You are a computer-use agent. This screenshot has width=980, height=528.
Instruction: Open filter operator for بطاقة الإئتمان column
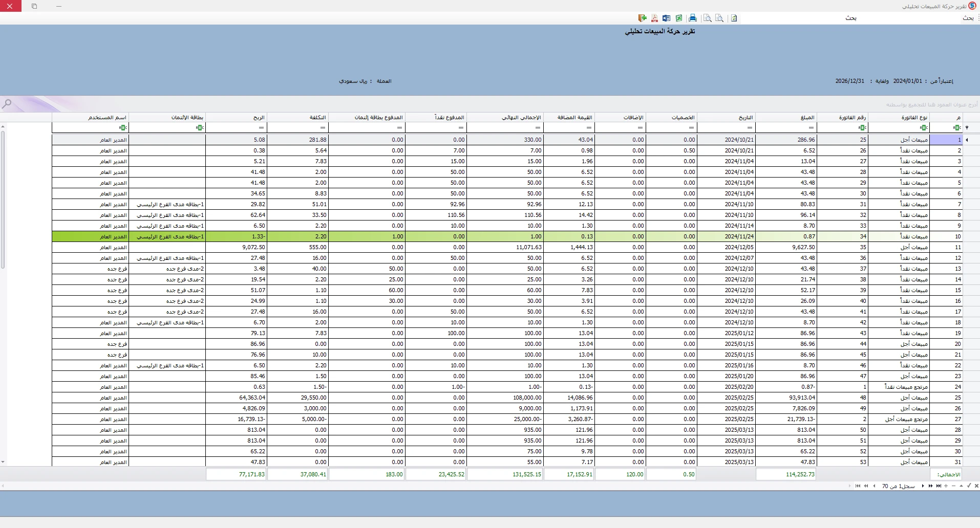[200, 127]
